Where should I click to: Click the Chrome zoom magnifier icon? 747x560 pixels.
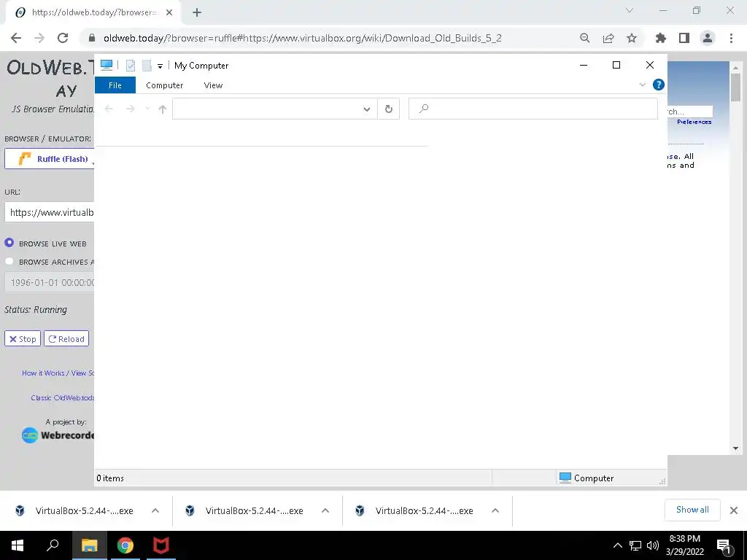click(x=585, y=38)
